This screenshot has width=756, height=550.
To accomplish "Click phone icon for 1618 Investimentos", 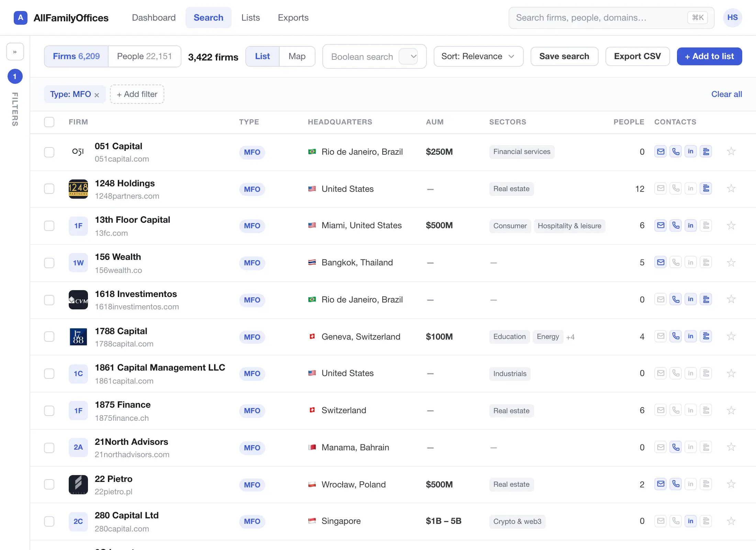I will (x=676, y=299).
